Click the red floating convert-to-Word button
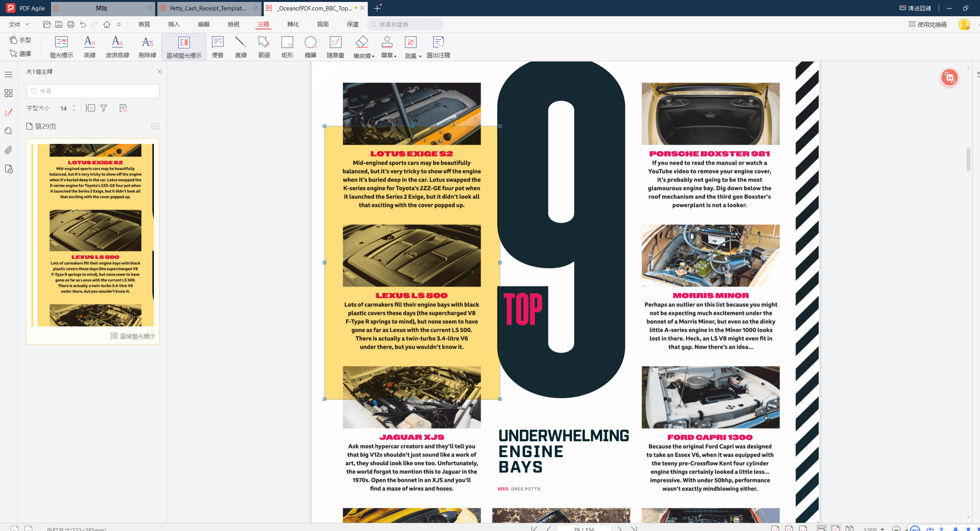 pyautogui.click(x=949, y=78)
